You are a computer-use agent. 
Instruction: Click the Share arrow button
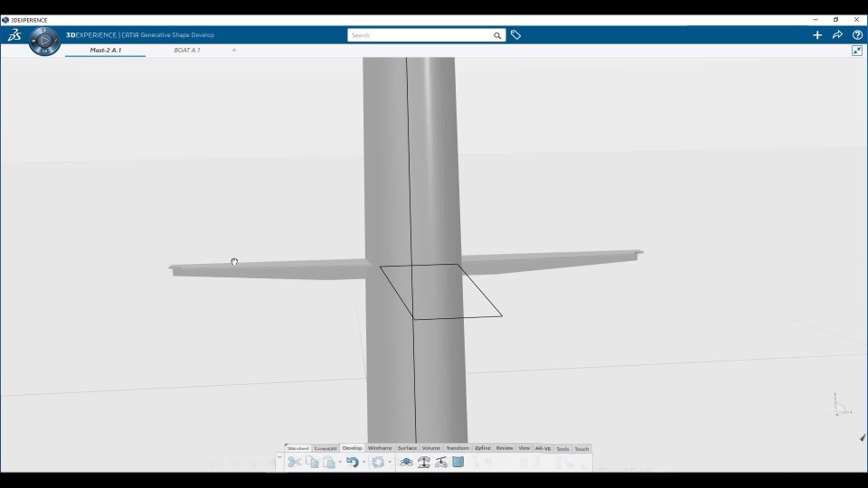coord(837,35)
